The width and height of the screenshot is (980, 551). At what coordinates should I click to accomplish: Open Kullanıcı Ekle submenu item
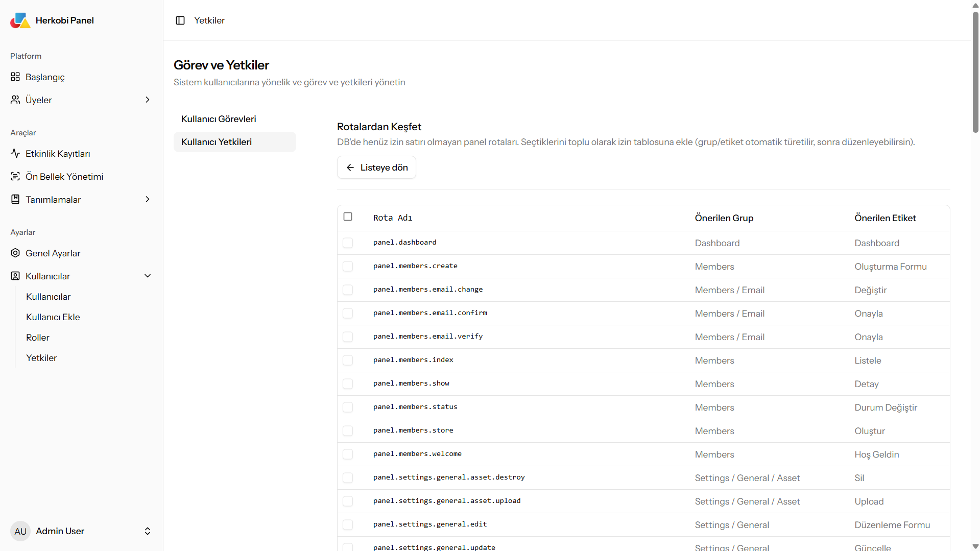pyautogui.click(x=53, y=317)
